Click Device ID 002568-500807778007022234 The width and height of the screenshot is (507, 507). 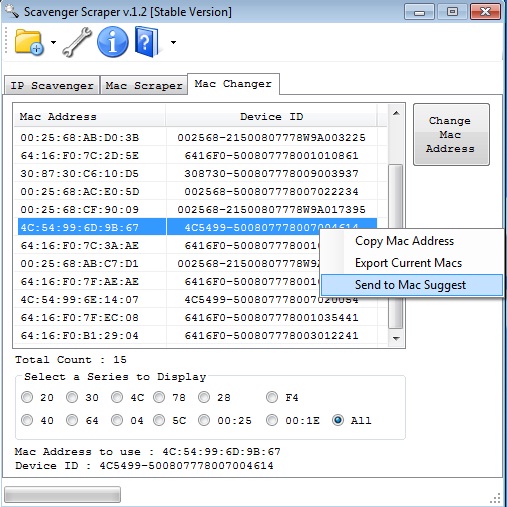(x=271, y=192)
